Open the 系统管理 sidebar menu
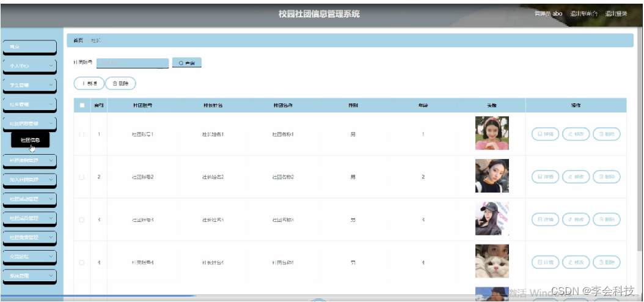 (29, 275)
